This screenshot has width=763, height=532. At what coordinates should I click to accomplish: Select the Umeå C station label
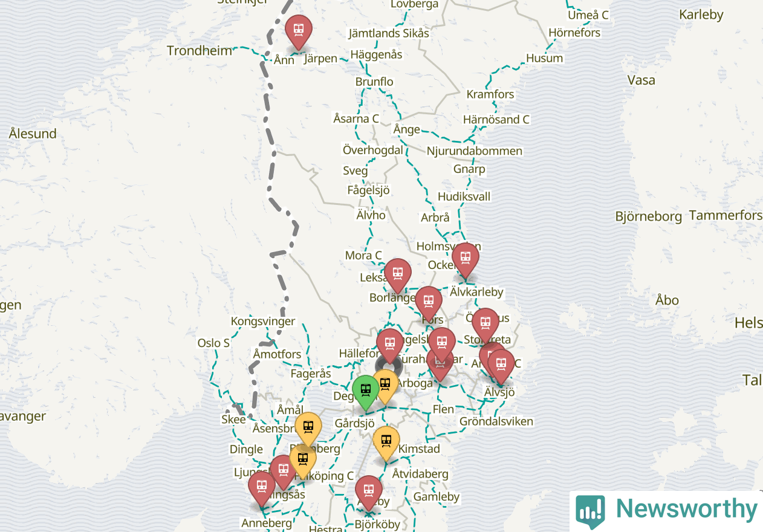point(588,15)
